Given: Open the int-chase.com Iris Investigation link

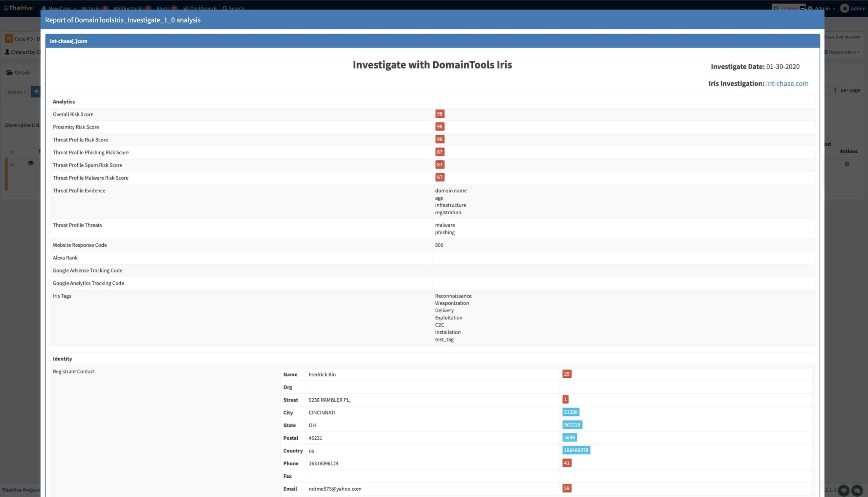Looking at the screenshot, I should coord(787,83).
